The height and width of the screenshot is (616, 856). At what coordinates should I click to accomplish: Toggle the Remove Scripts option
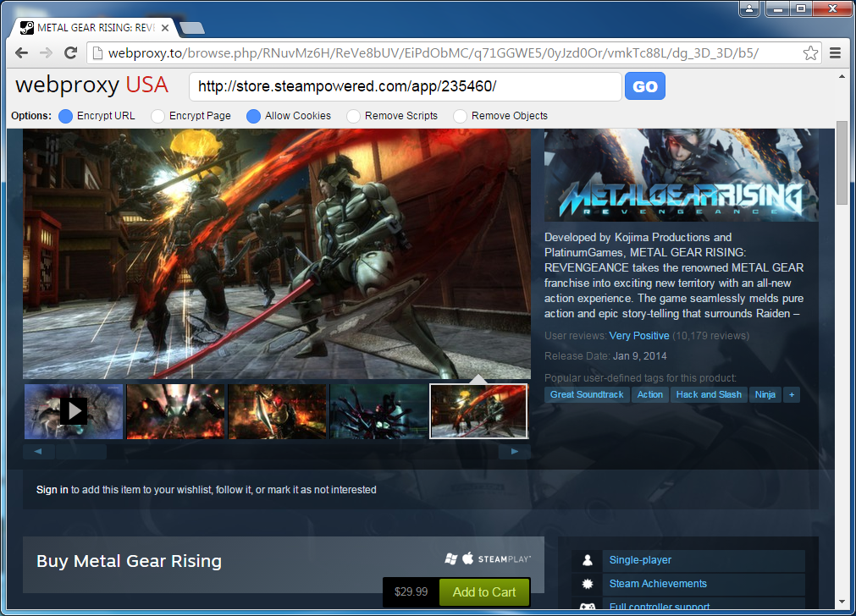click(x=353, y=116)
